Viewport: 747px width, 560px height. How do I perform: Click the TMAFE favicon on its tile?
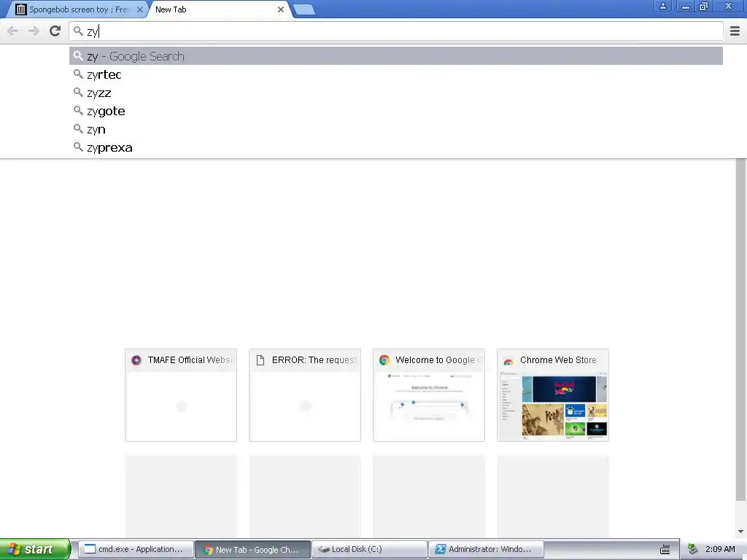click(136, 360)
